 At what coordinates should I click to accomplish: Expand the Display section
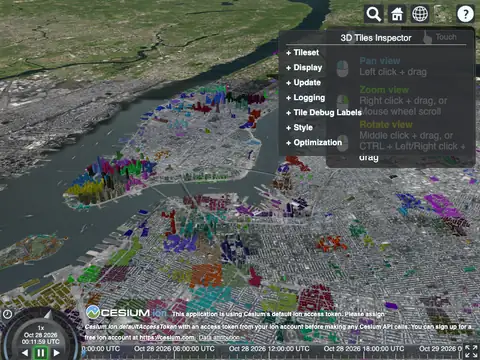click(304, 68)
